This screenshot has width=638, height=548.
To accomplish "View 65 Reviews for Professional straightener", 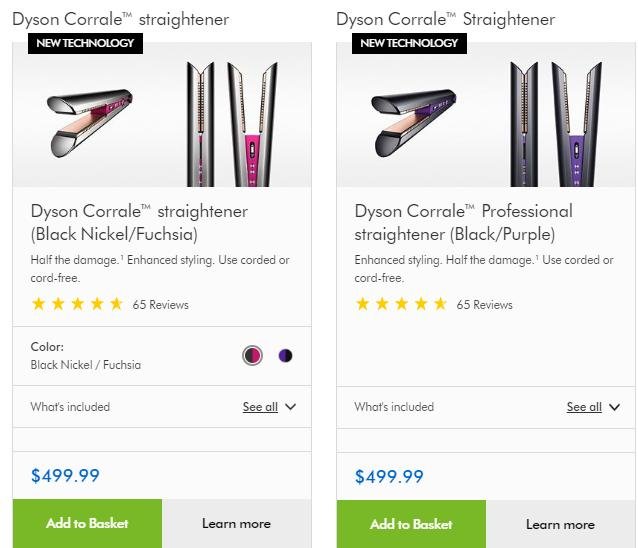I will [485, 305].
